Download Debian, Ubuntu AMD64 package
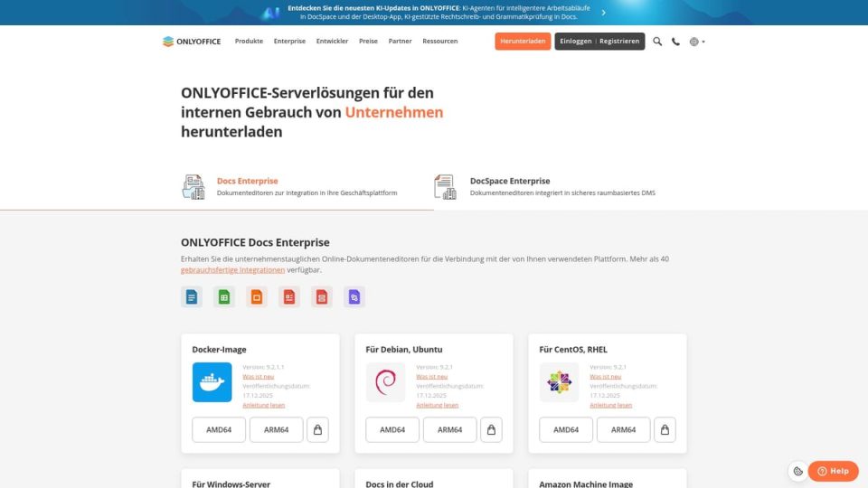The height and width of the screenshot is (488, 868). [392, 430]
